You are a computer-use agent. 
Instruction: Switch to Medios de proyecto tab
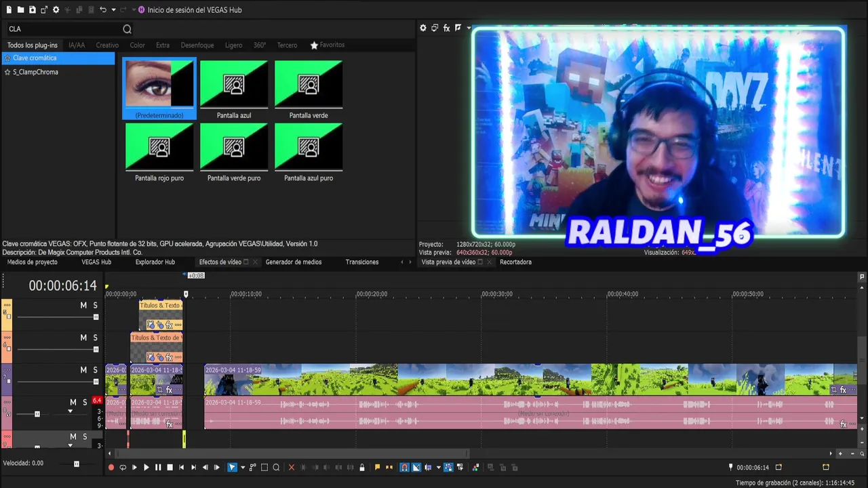pyautogui.click(x=33, y=262)
